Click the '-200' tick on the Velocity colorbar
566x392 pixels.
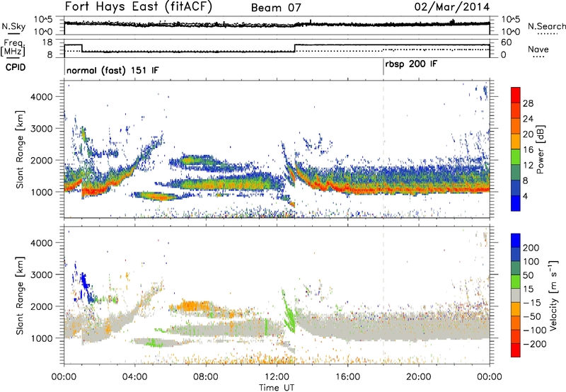point(534,344)
